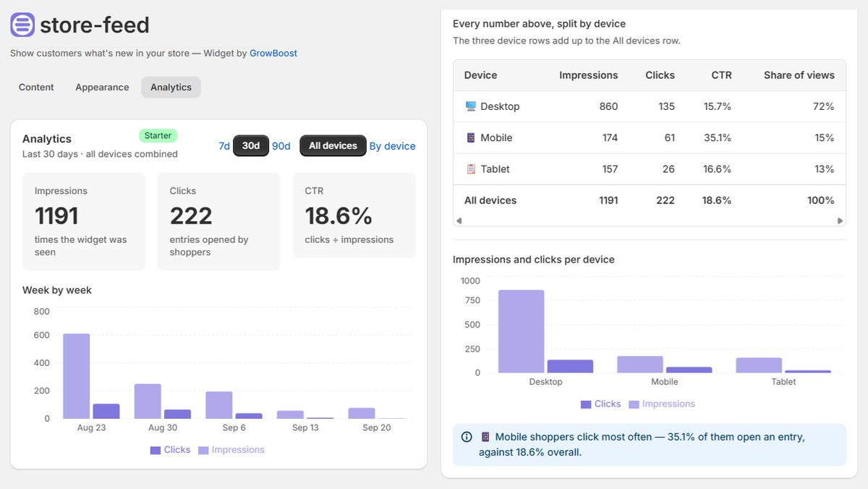Viewport: 868px width, 489px height.
Task: Switch range to 7d
Action: (x=224, y=146)
